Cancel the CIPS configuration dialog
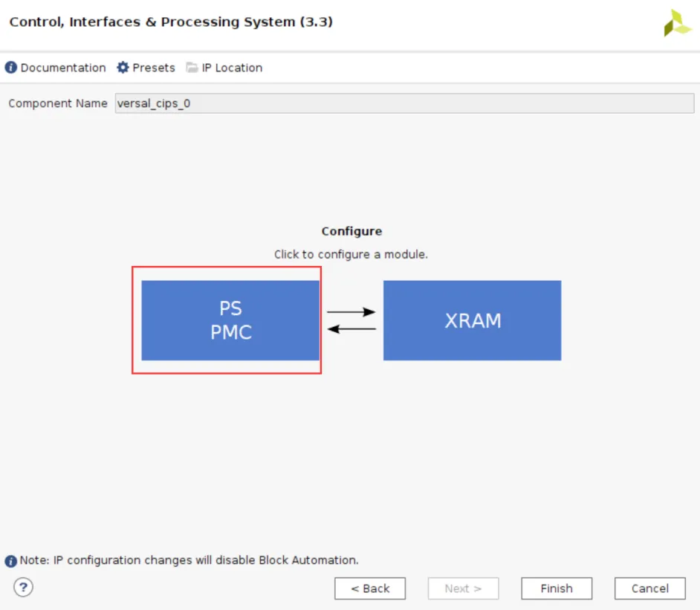 649,588
